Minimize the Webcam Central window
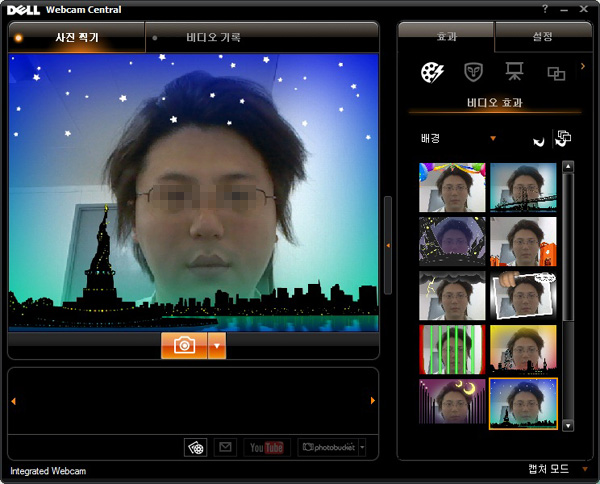The width and height of the screenshot is (600, 484). pos(564,10)
